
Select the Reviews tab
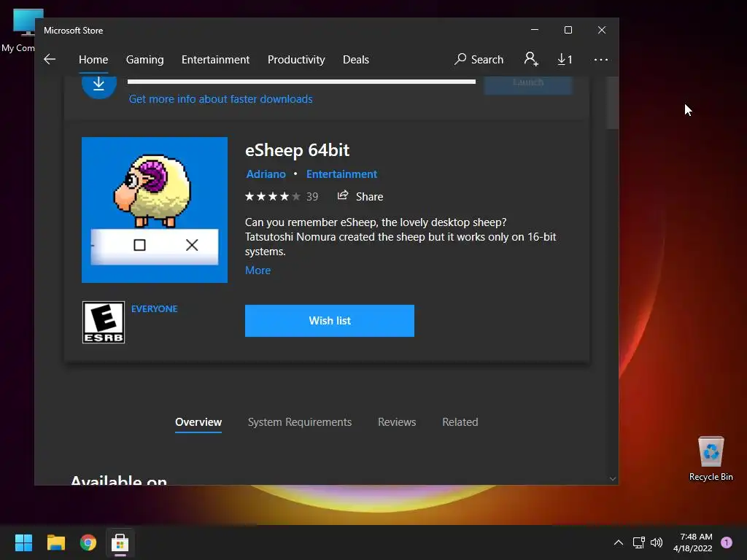[397, 422]
